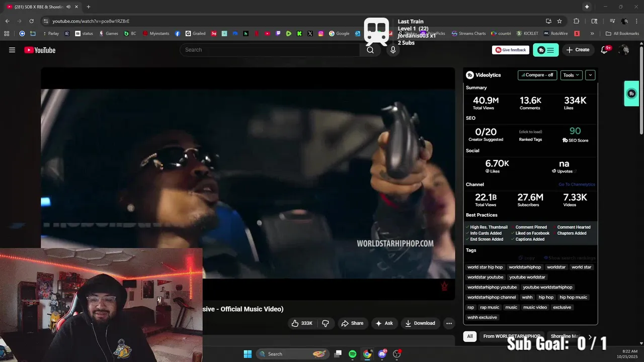The image size is (644, 362).
Task: Open the Tools dropdown in Videolytics
Action: (572, 75)
